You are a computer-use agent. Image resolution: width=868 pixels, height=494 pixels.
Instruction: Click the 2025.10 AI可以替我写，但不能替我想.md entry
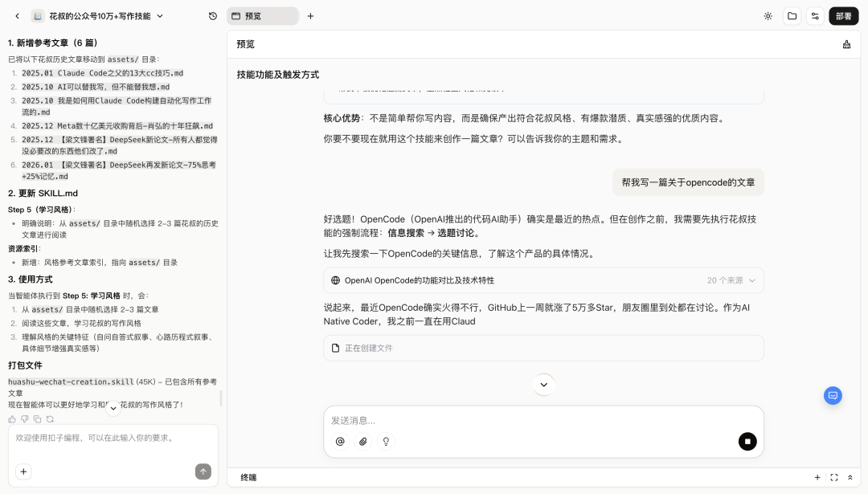tap(96, 87)
